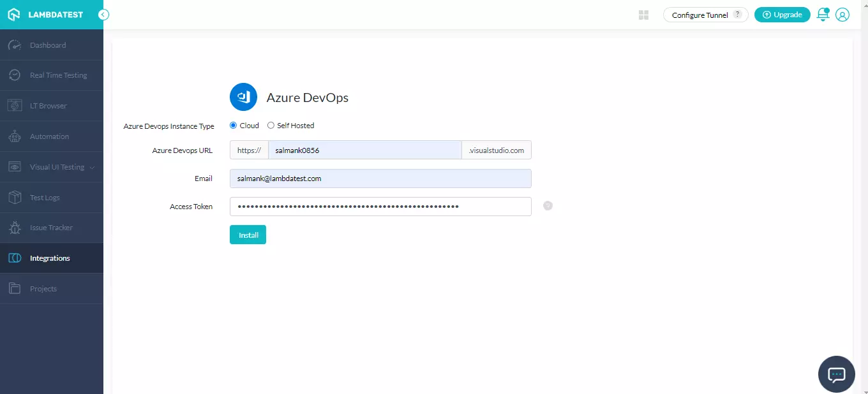The height and width of the screenshot is (394, 868).
Task: Open the Configure Tunnel dialog
Action: coord(701,14)
